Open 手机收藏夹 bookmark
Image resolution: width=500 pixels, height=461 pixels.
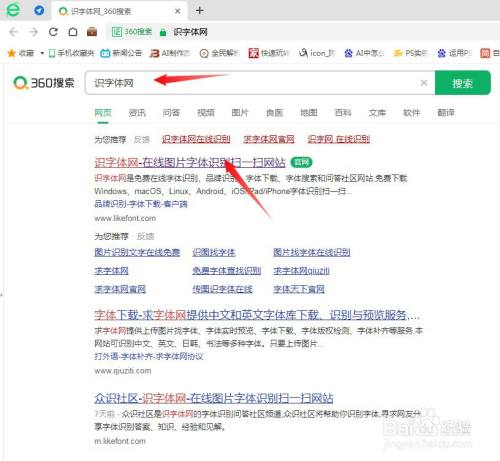pos(71,53)
